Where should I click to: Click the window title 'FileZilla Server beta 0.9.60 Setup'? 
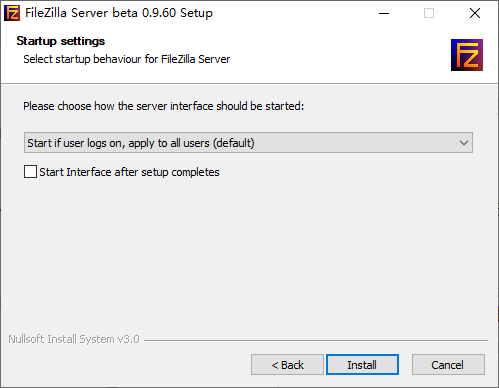tap(119, 13)
